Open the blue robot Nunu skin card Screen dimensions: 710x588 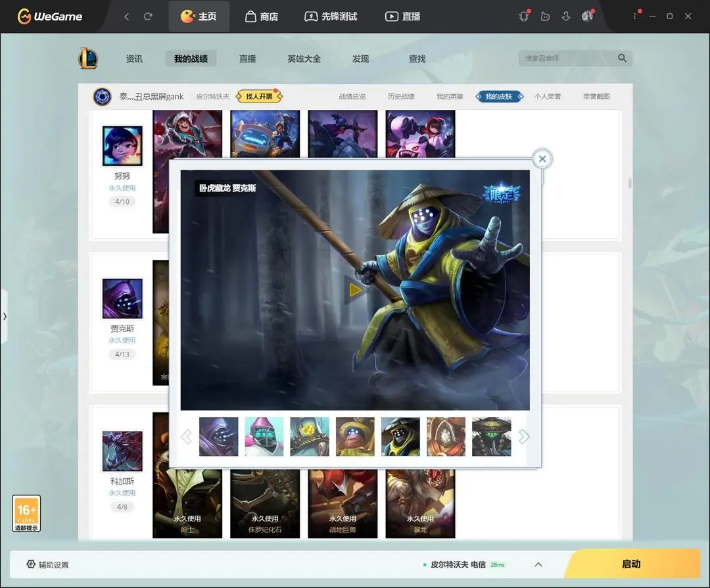click(x=265, y=134)
